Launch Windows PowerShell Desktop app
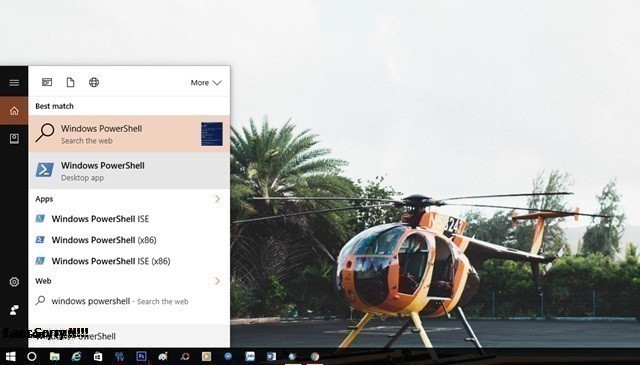The width and height of the screenshot is (640, 365). [129, 171]
